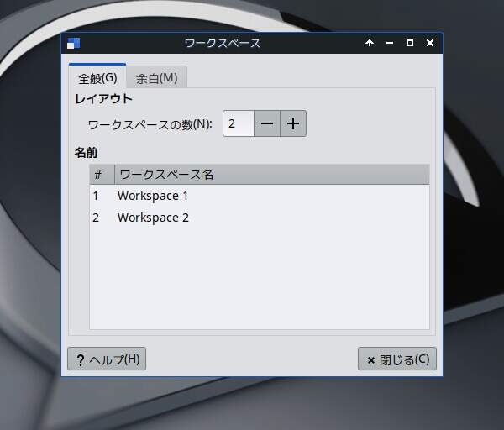Select the Workspace 2 row
The image size is (504, 430).
click(x=153, y=218)
